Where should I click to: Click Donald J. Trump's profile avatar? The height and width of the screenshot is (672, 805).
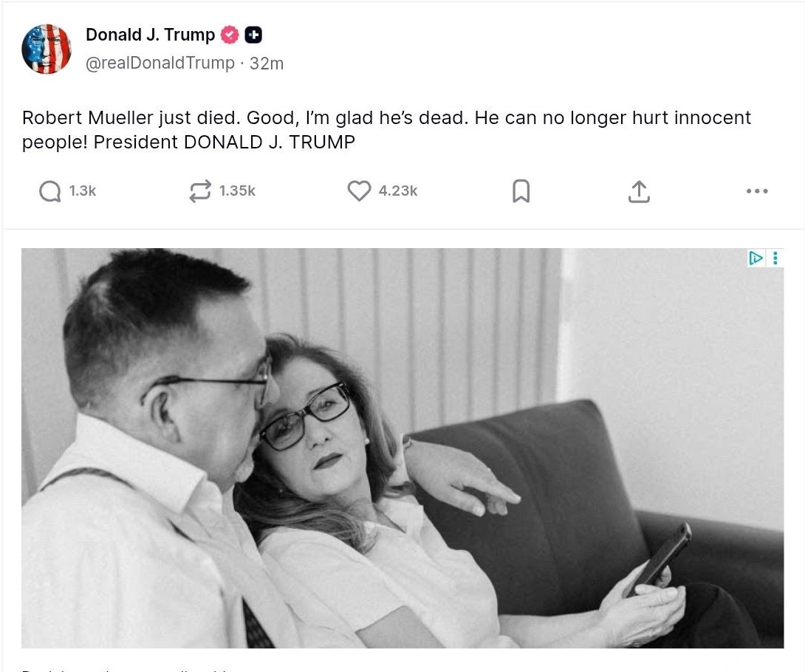[47, 48]
